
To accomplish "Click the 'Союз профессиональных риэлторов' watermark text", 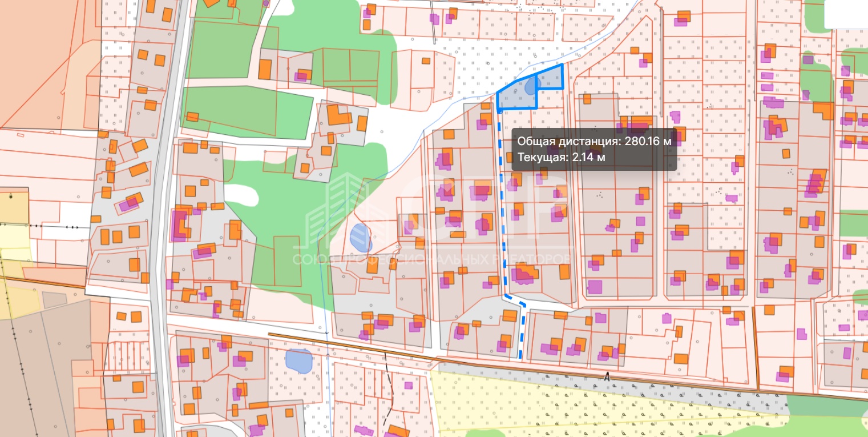I will pos(432,259).
